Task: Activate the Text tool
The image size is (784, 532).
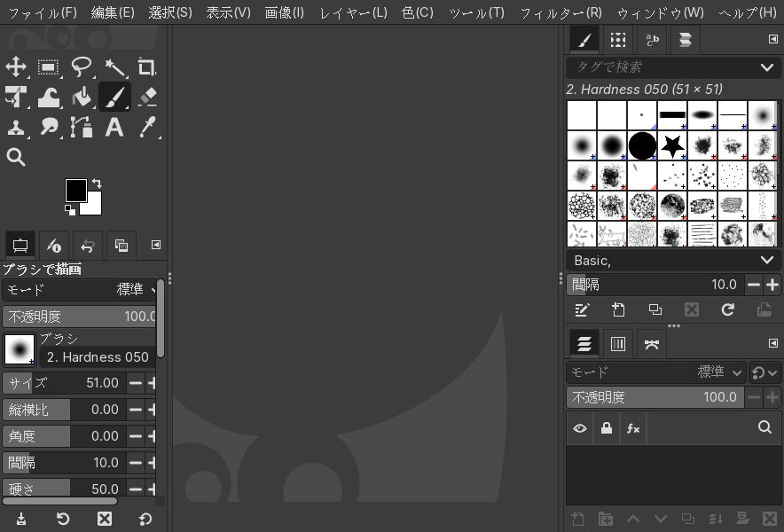Action: point(114,127)
